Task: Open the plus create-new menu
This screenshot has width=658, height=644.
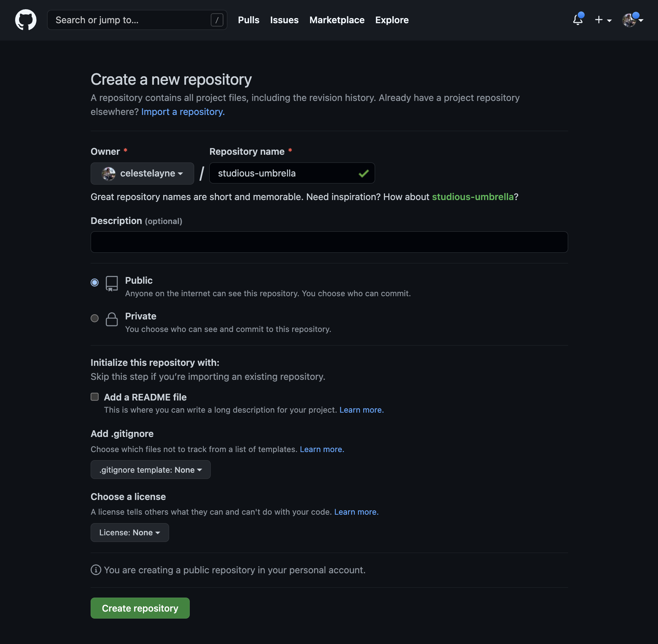Action: coord(603,20)
